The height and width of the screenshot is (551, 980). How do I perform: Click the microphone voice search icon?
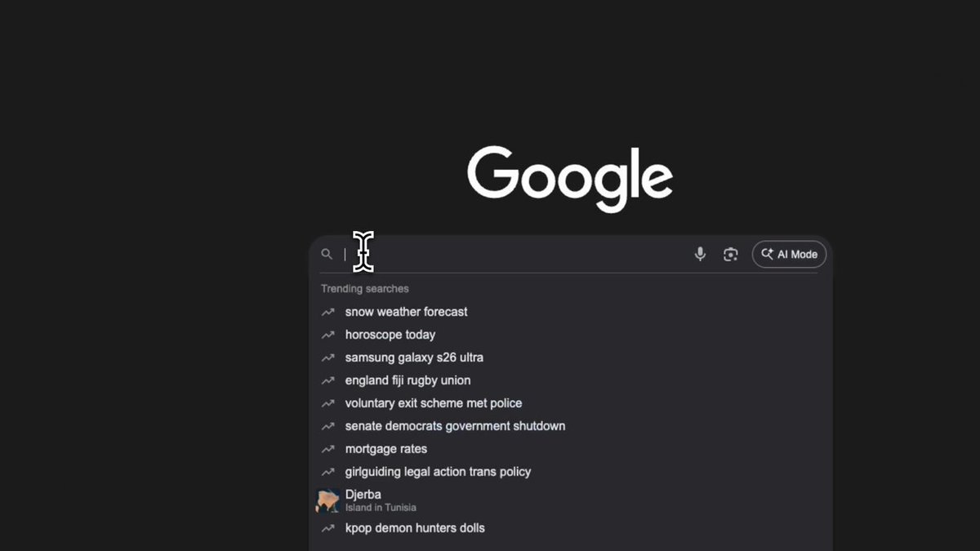700,254
